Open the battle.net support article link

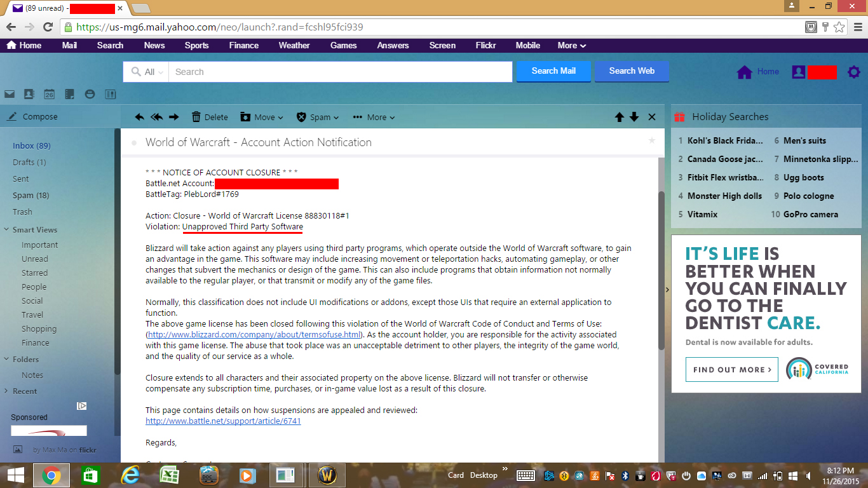(223, 421)
